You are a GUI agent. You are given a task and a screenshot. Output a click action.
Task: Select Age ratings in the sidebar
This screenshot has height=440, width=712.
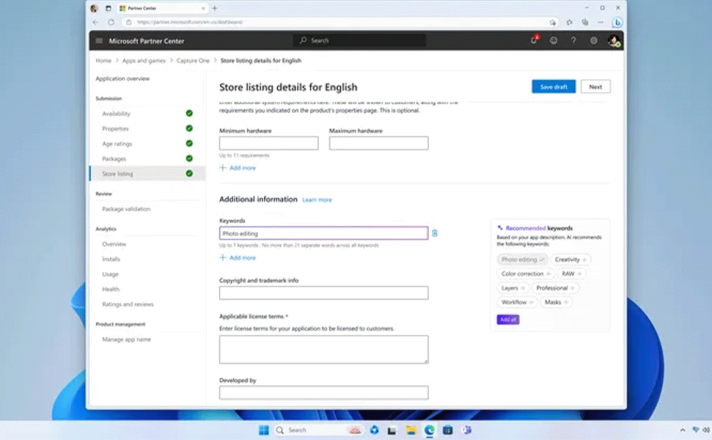pos(117,143)
